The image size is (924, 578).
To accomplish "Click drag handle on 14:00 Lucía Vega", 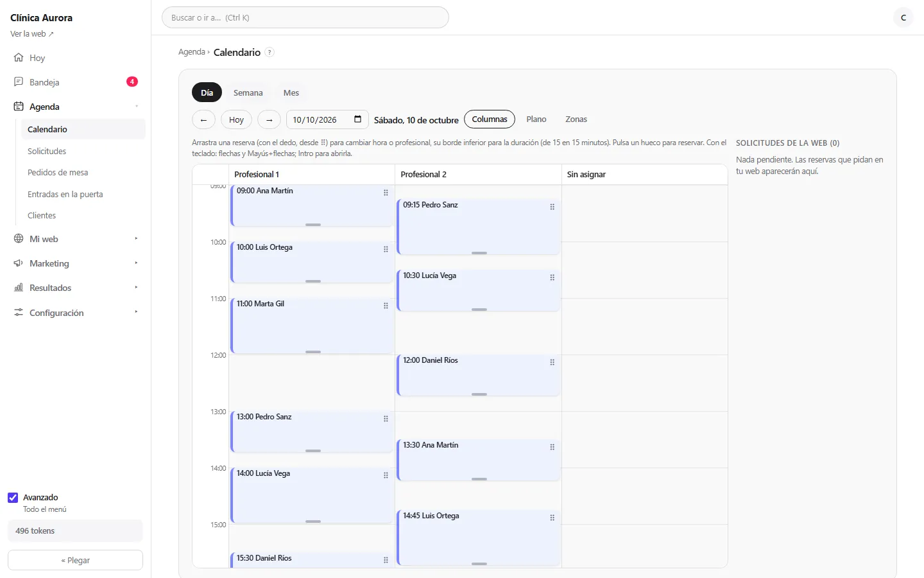I will pyautogui.click(x=386, y=475).
